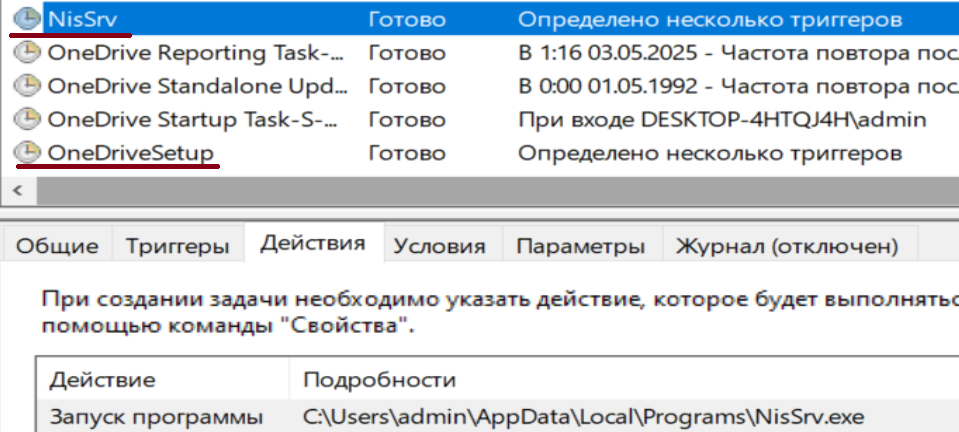This screenshot has width=959, height=432.
Task: Click the Действие column header
Action: click(x=162, y=379)
